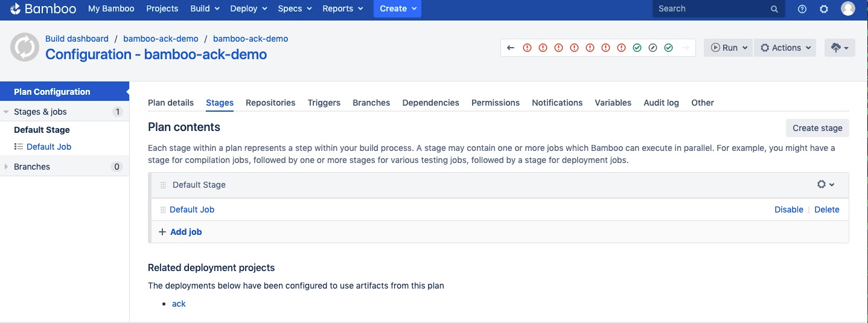Delete the Default Job

[x=827, y=209]
